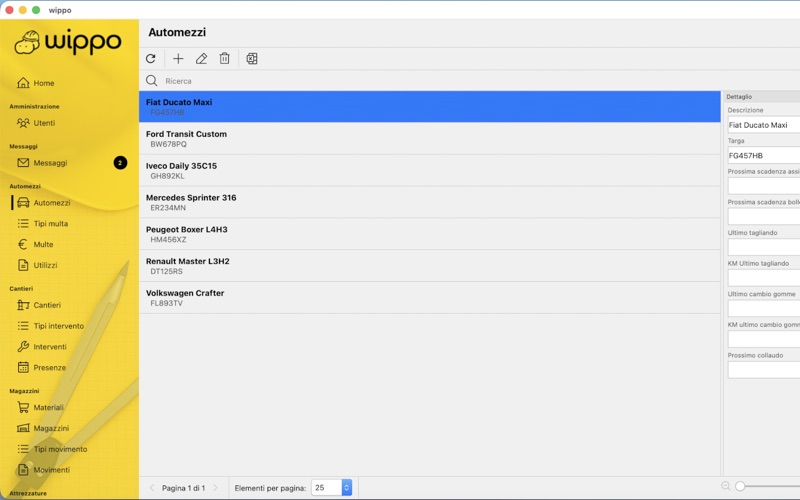Click the Interventi wrench icon
Image resolution: width=800 pixels, height=500 pixels.
[x=23, y=347]
